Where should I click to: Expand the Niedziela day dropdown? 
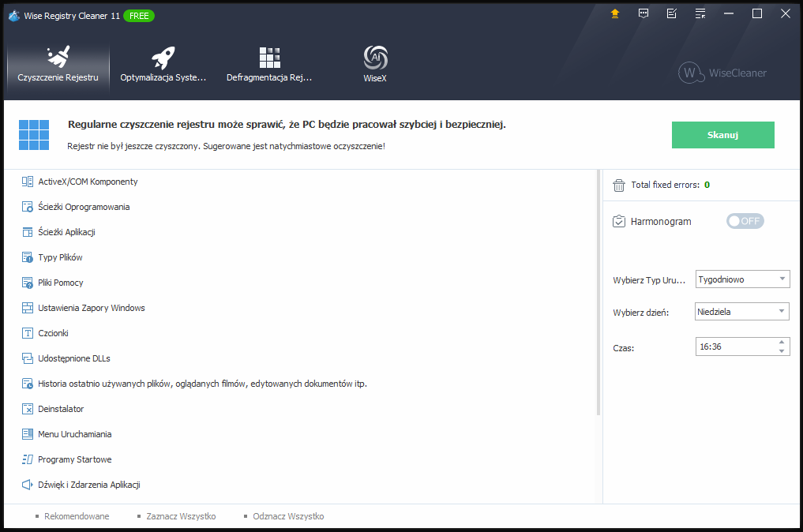point(741,312)
